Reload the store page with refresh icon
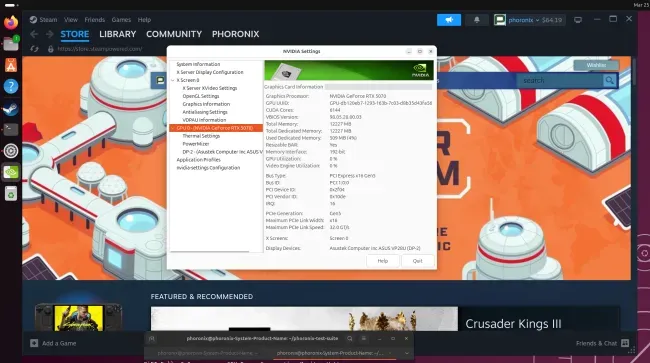The width and height of the screenshot is (650, 363). click(x=34, y=49)
